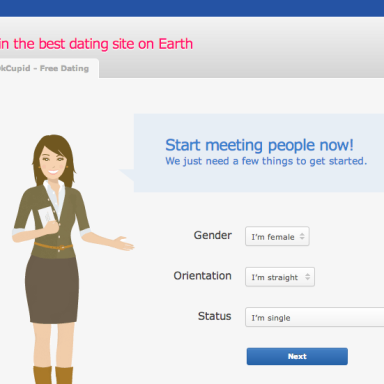
Task: Click the Status field label
Action: pos(215,316)
